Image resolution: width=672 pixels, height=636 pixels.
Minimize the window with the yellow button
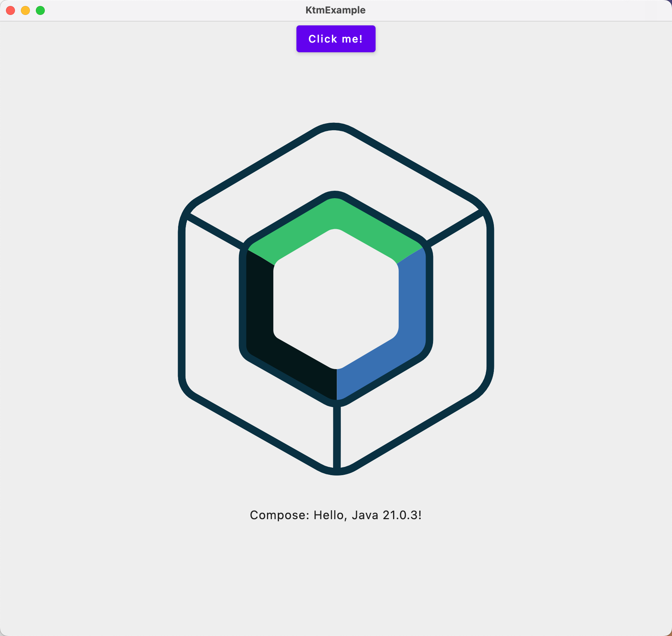25,10
